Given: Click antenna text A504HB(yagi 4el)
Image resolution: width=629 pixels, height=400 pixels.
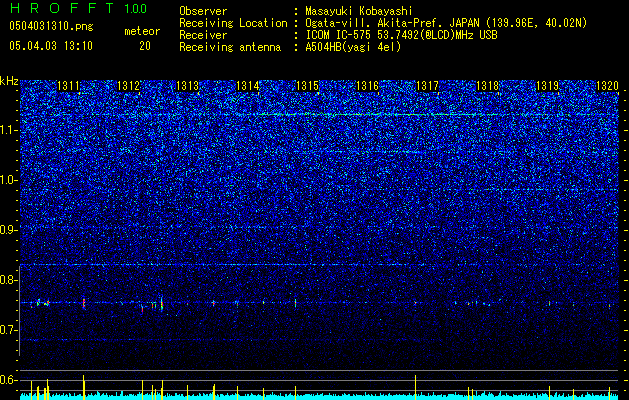Looking at the screenshot, I should point(353,47).
